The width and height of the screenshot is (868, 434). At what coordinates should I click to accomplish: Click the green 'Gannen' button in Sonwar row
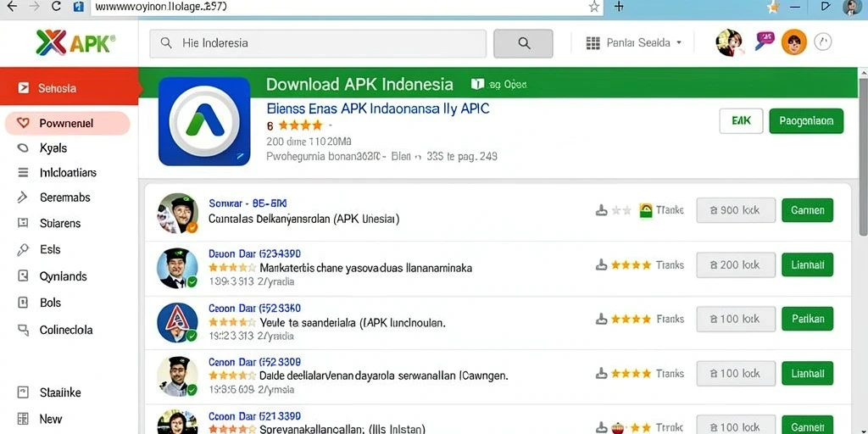807,210
